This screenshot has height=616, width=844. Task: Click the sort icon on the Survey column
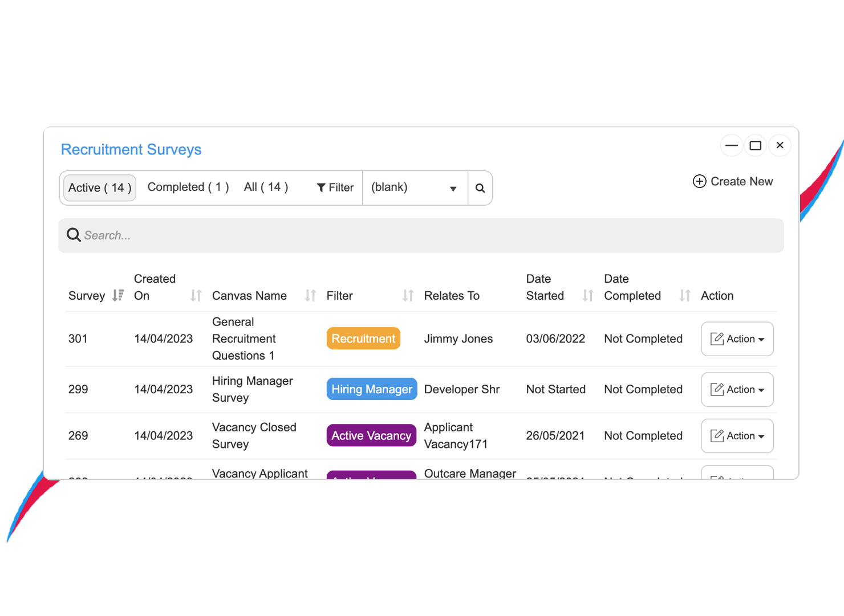[x=118, y=295]
